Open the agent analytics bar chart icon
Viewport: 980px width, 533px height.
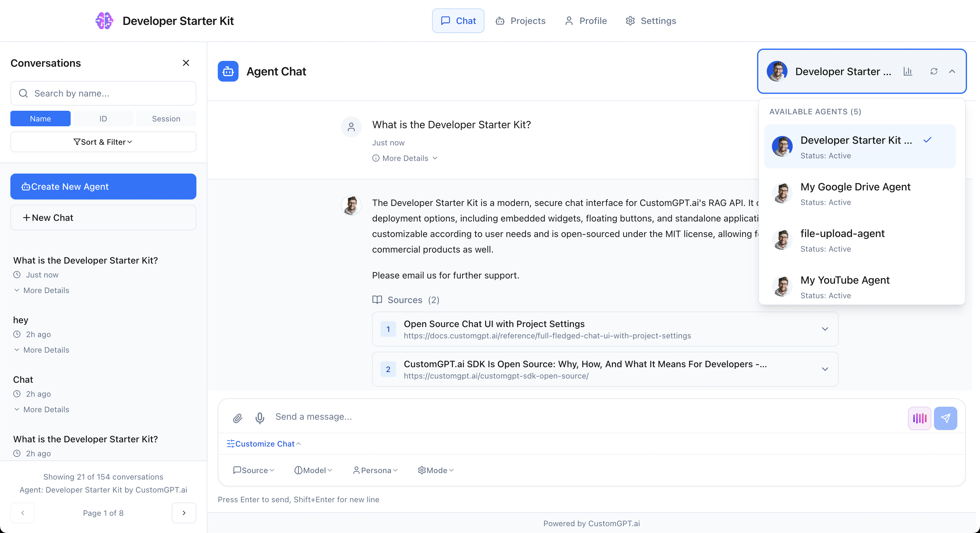coord(908,72)
